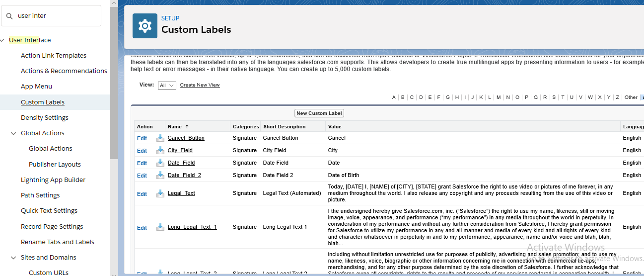Open the Long_Legal_Text_1 label name link

click(x=192, y=227)
